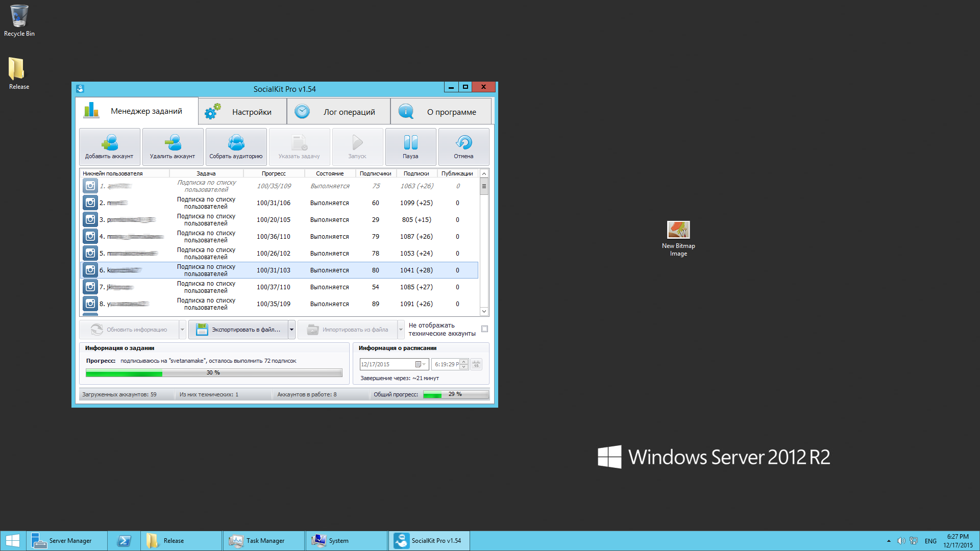Click the progress value 100/20/105
Screen dimensions: 980x551
click(x=274, y=220)
